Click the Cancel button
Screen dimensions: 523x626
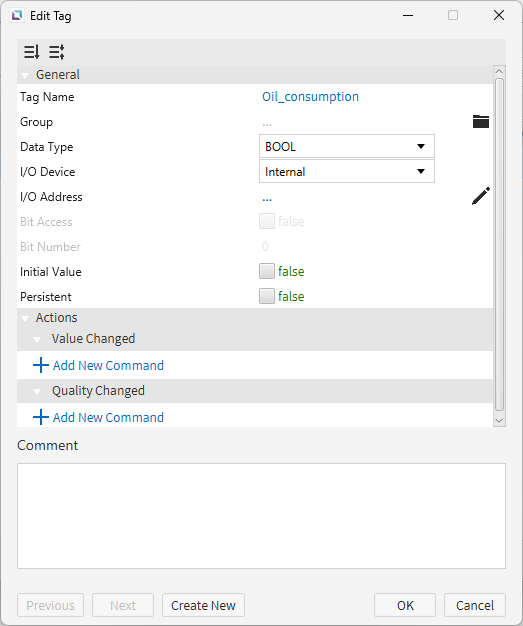[475, 605]
